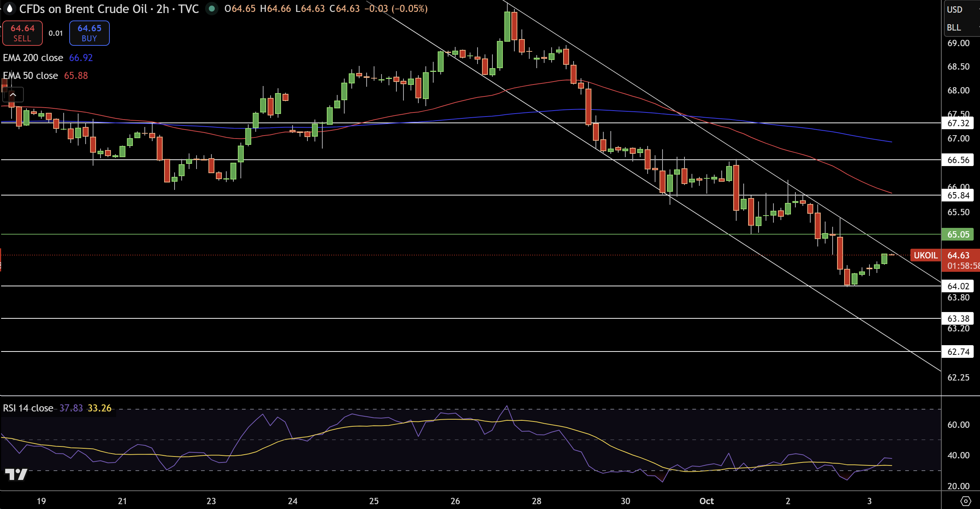Select the EMA 50 close indicator legend
This screenshot has width=980, height=509.
tap(31, 75)
